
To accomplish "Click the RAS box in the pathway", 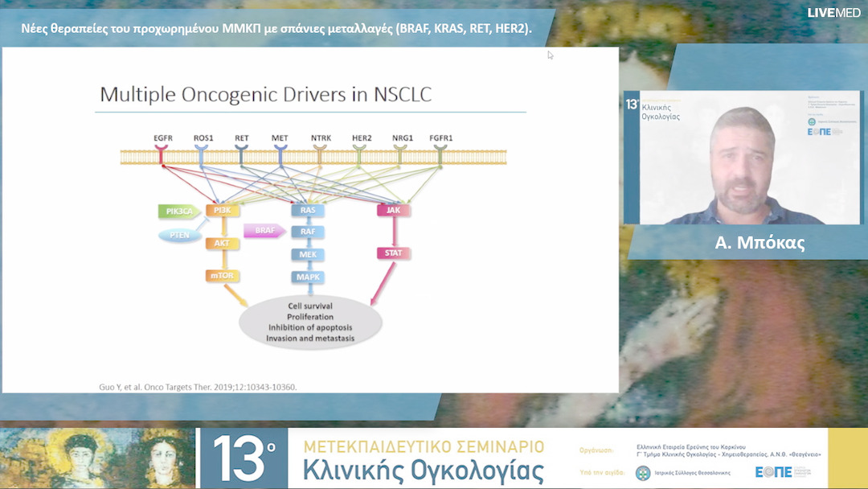I will (308, 211).
